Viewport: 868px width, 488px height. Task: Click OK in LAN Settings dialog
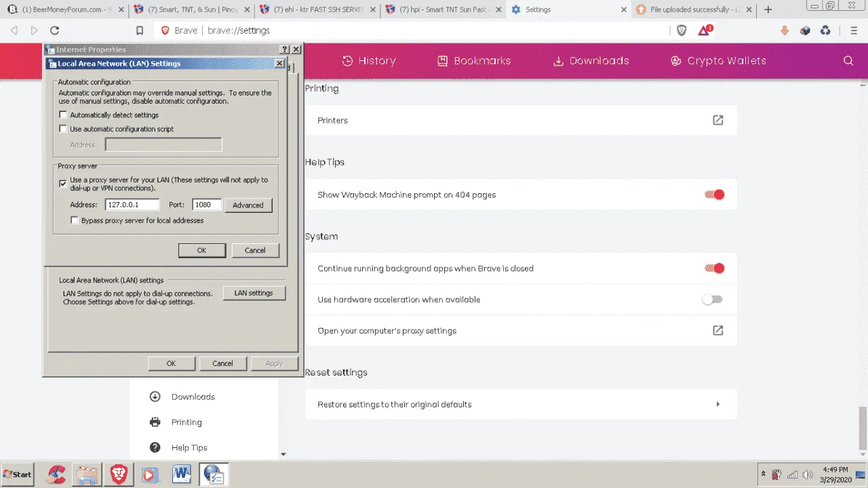coord(201,250)
